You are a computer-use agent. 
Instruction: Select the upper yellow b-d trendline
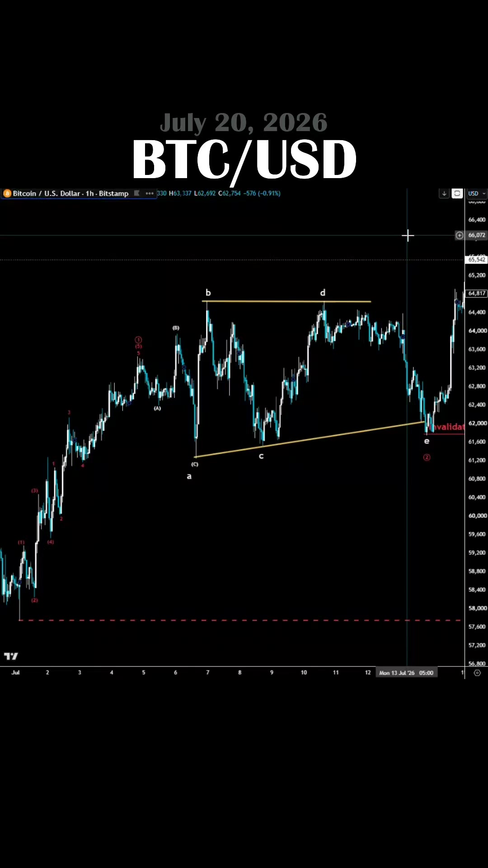pos(286,301)
